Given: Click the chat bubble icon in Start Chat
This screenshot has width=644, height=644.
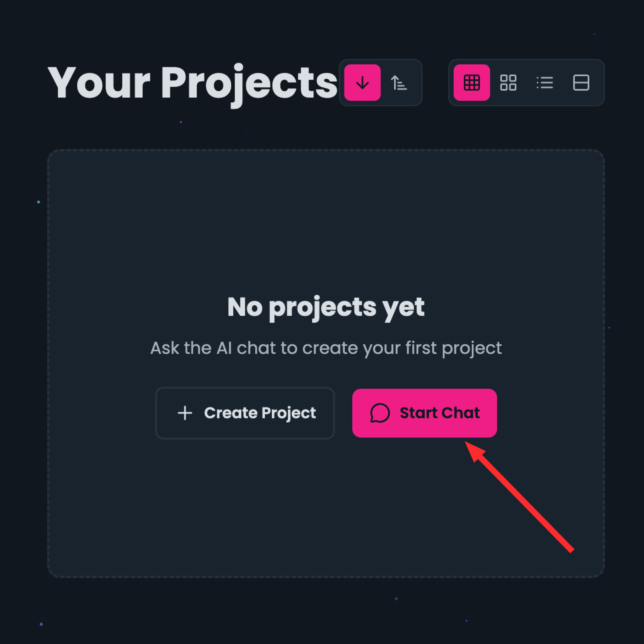Looking at the screenshot, I should tap(380, 413).
